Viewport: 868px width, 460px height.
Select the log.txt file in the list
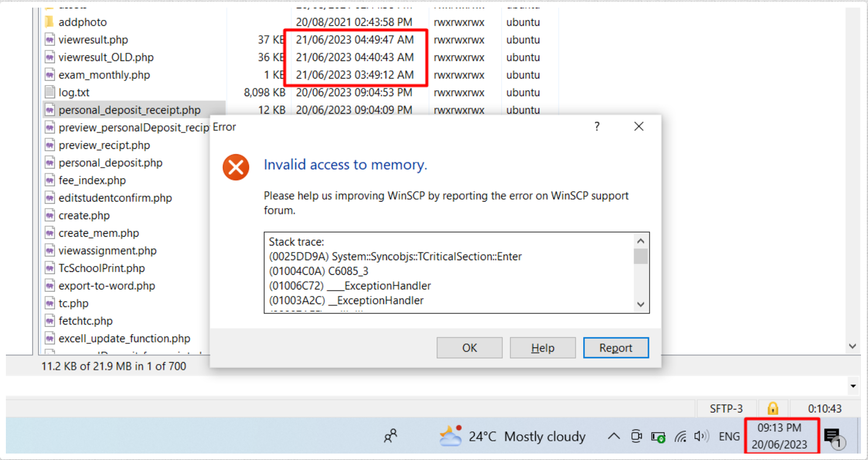(74, 93)
